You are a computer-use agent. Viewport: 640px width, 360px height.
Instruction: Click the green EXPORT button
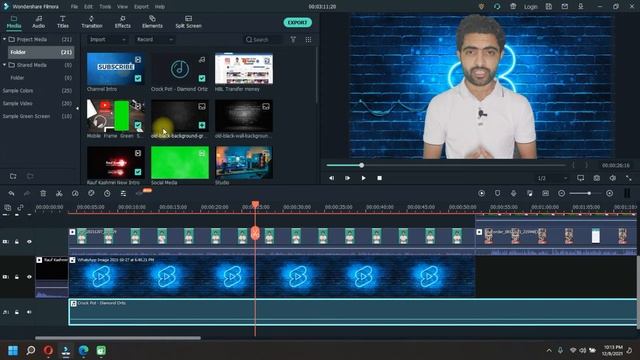(x=298, y=22)
